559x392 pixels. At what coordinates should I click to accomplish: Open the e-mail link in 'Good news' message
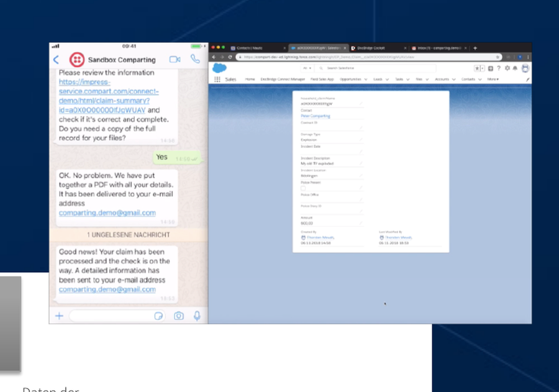(x=107, y=289)
